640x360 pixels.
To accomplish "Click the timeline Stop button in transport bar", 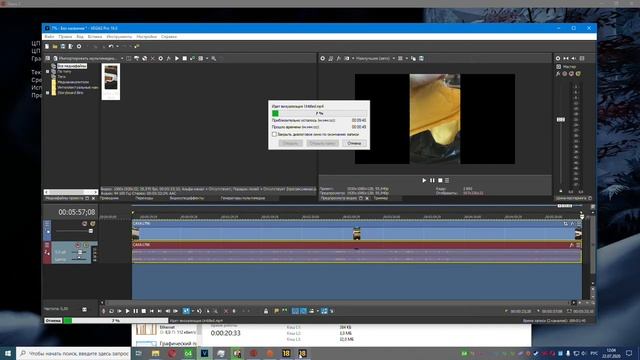I will pyautogui.click(x=144, y=311).
